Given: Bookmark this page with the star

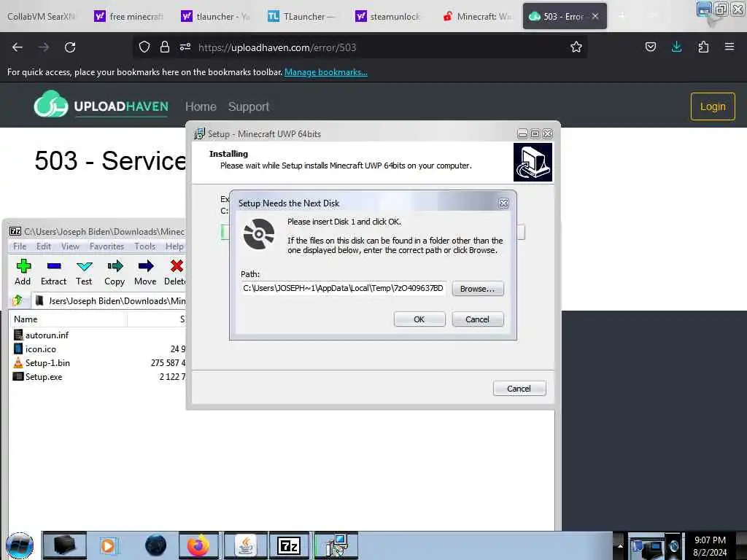Looking at the screenshot, I should (x=576, y=47).
